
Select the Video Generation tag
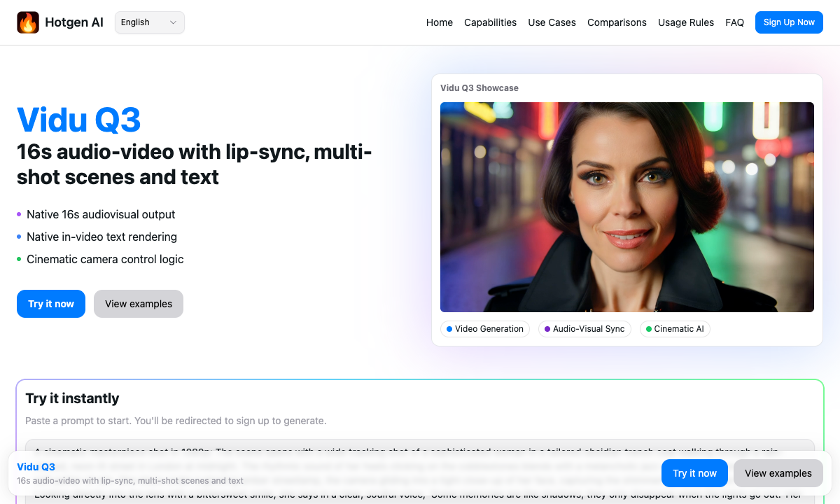tap(485, 329)
